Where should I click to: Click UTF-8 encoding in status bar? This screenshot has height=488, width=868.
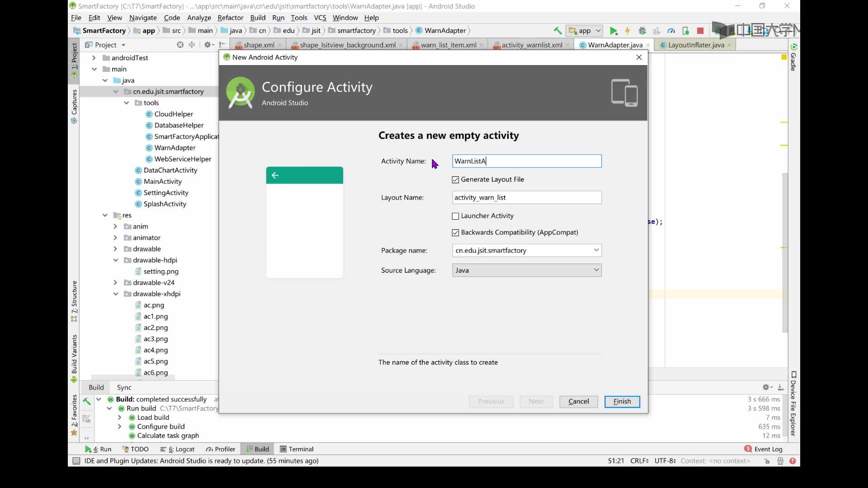(665, 461)
